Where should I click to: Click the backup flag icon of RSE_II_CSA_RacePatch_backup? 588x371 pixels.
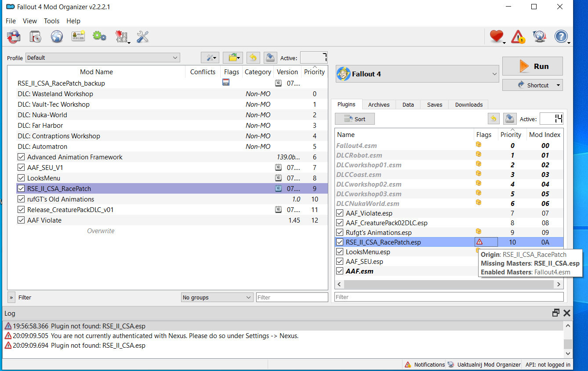click(x=226, y=83)
